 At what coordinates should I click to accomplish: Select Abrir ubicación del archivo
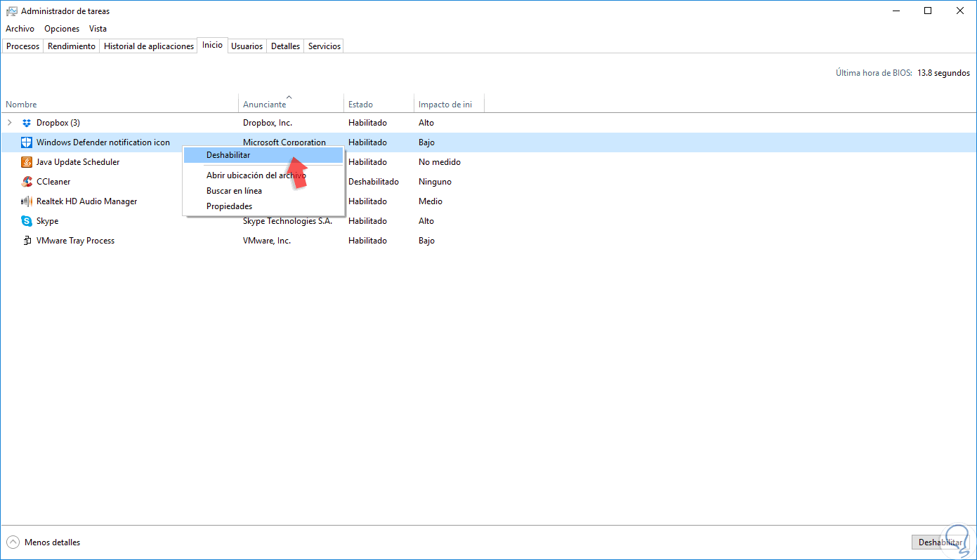pyautogui.click(x=255, y=175)
